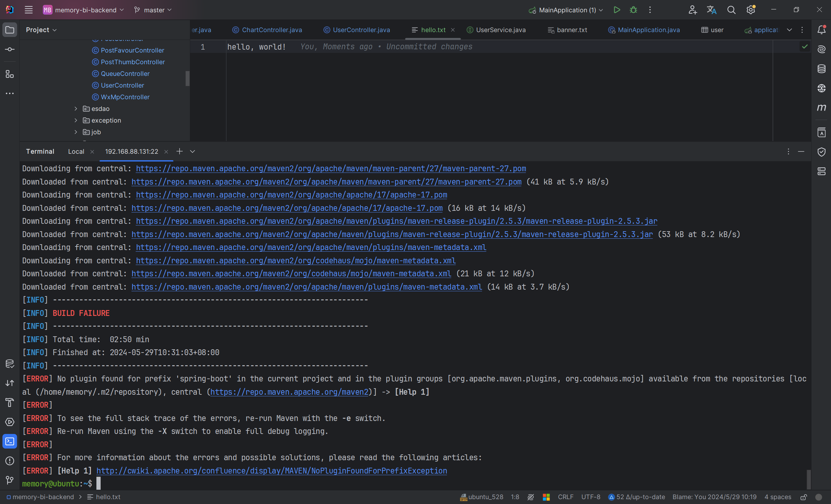
Task: Switch to UserService.java tab
Action: pos(496,30)
